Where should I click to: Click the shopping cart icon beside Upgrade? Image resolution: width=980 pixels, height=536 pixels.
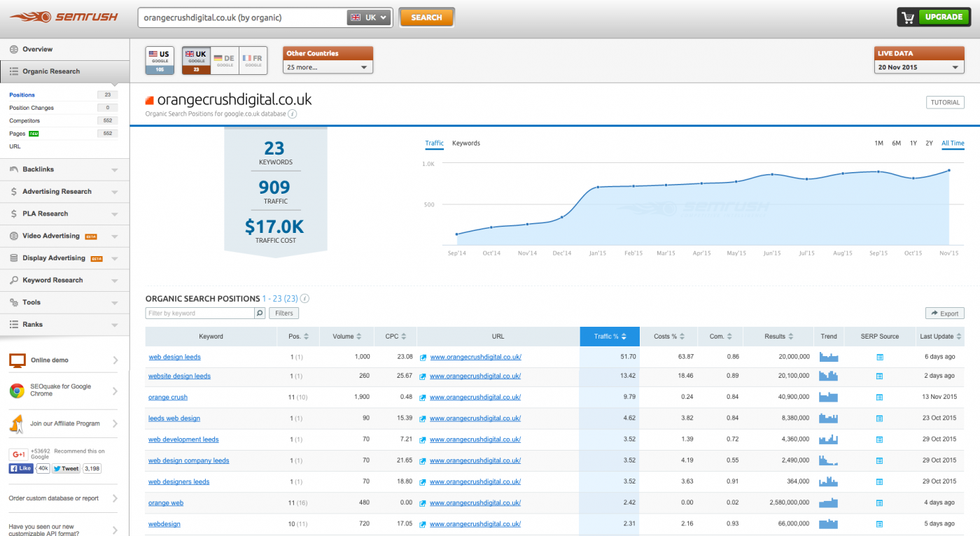[909, 17]
